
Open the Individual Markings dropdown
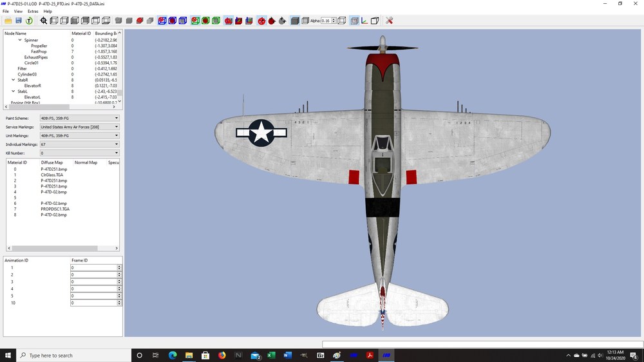coord(79,144)
